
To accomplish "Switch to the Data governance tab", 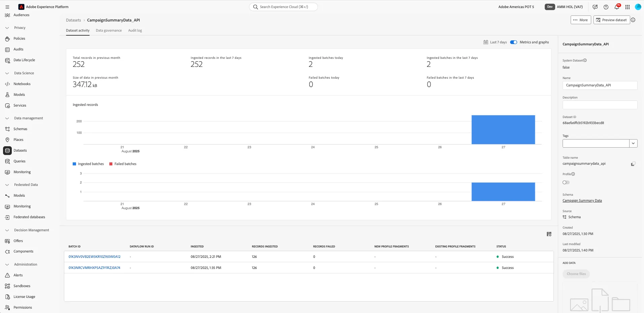I will point(109,31).
